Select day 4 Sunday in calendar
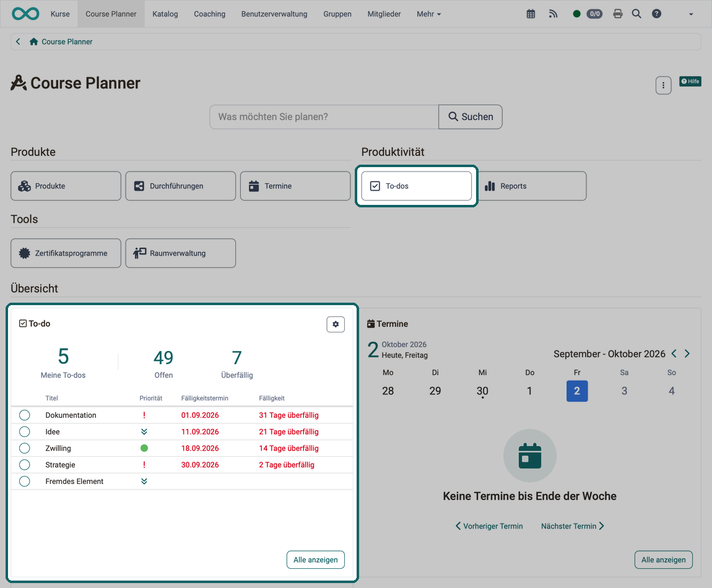 coord(672,391)
